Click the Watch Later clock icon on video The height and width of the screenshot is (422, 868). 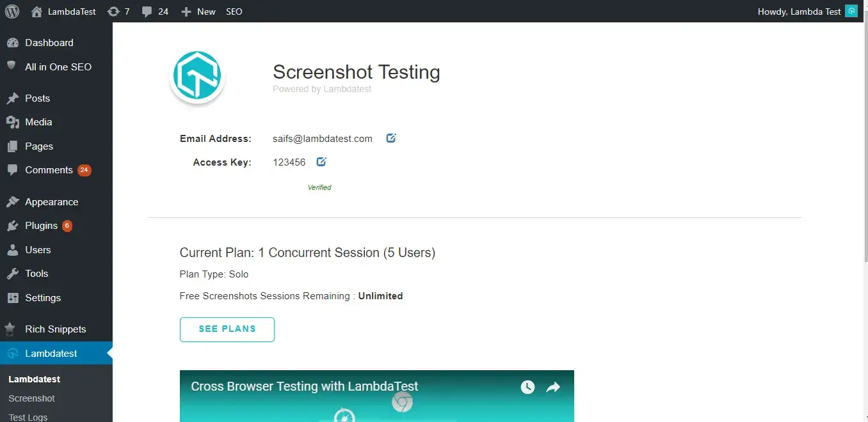527,387
